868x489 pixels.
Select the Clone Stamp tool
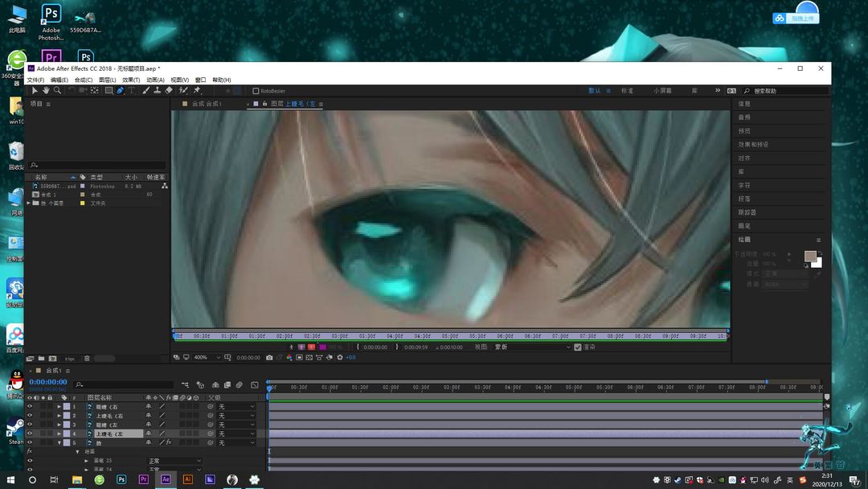pos(158,90)
